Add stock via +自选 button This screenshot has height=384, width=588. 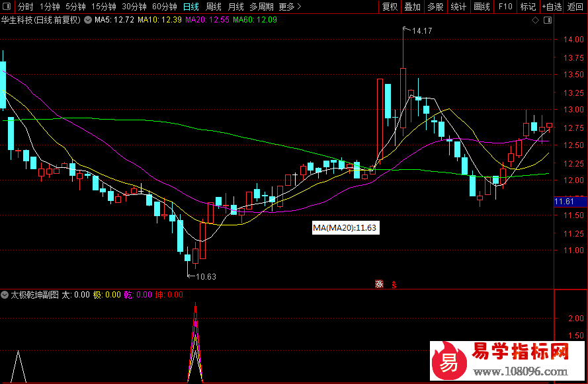(x=552, y=7)
